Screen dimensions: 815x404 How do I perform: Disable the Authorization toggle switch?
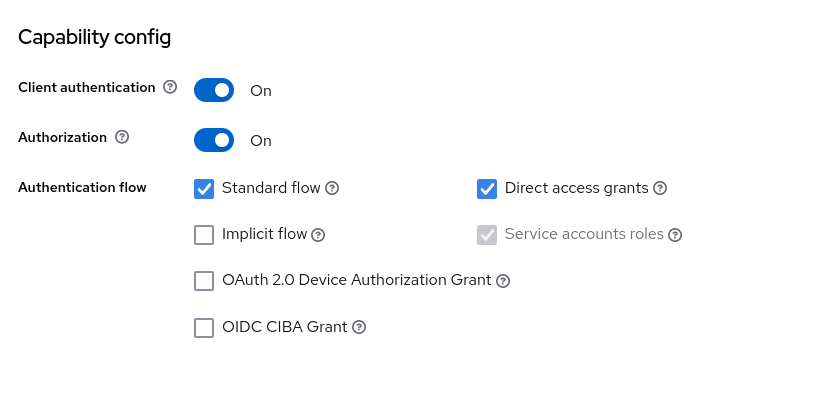214,140
